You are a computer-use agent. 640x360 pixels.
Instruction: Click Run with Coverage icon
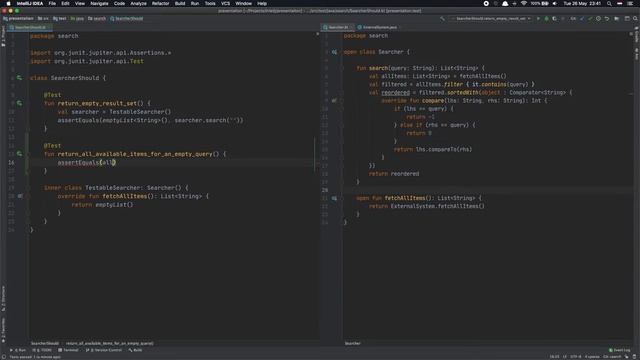tap(554, 18)
